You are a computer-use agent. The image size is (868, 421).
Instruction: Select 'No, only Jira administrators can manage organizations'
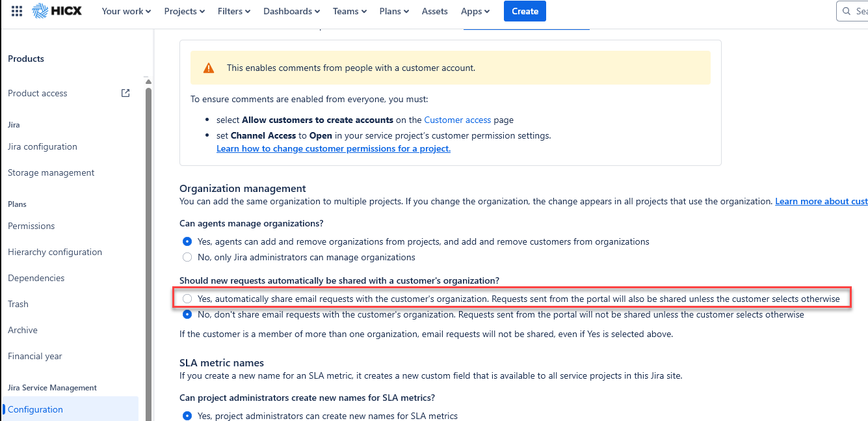click(187, 257)
